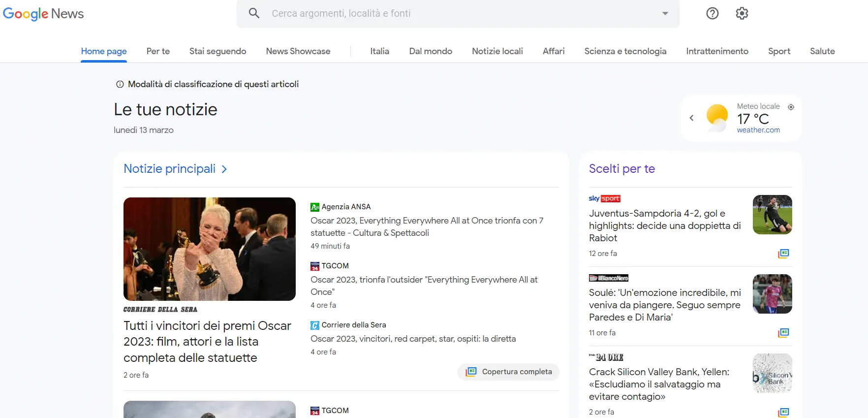
Task: Open Juventus-Sampdoria 4-2 article headline
Action: click(665, 225)
